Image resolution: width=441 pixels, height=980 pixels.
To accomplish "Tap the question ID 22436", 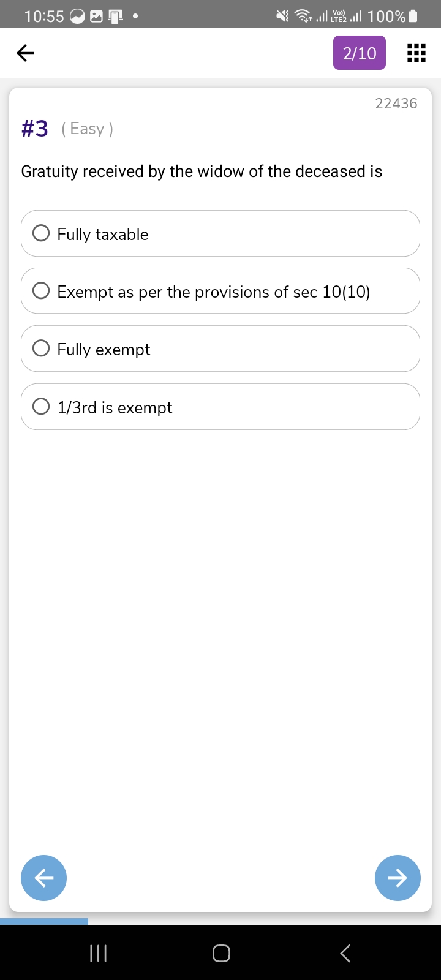I will (396, 104).
